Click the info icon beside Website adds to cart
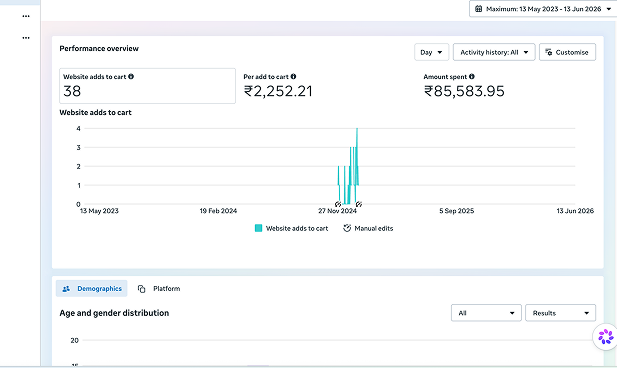Viewport: 617px width, 368px height. [131, 76]
